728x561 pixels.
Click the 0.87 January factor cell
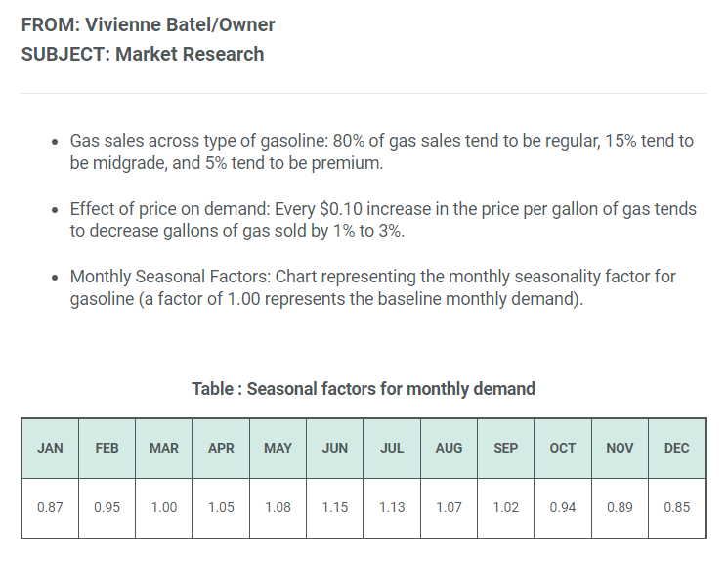(x=50, y=507)
